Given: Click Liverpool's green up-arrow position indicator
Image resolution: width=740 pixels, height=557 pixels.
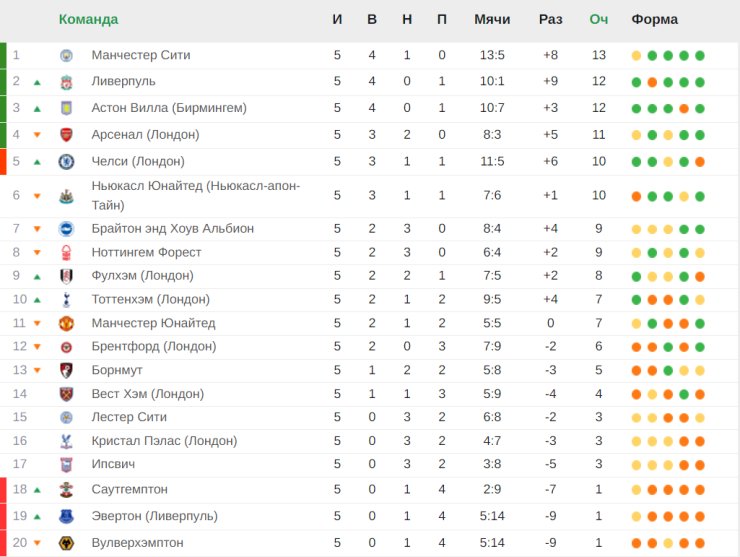Looking at the screenshot, I should 37,83.
